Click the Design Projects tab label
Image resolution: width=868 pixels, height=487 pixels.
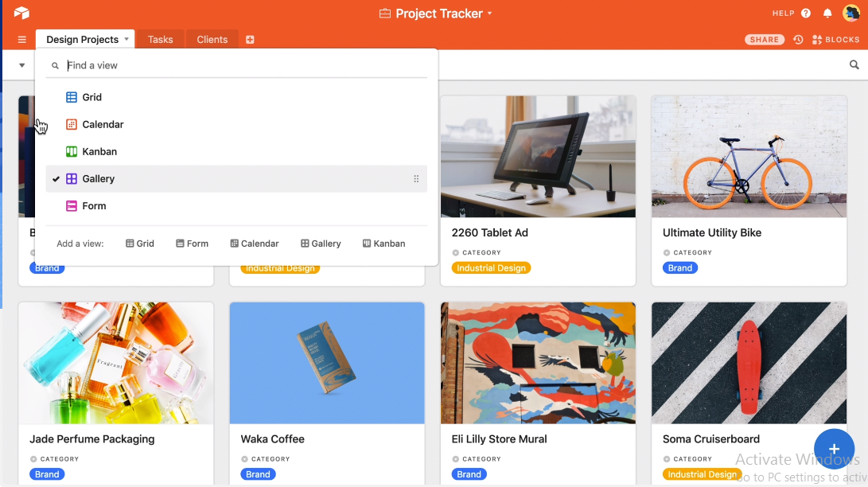pos(83,39)
